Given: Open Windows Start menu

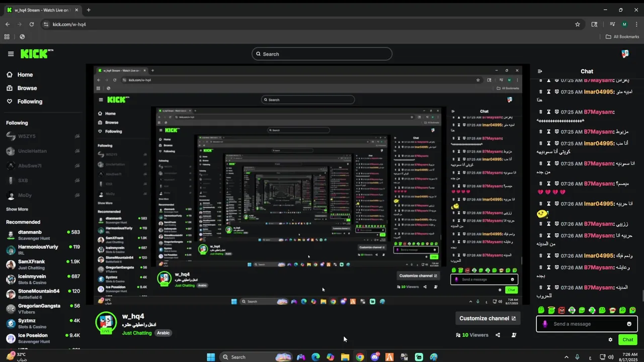Looking at the screenshot, I should tap(211, 357).
